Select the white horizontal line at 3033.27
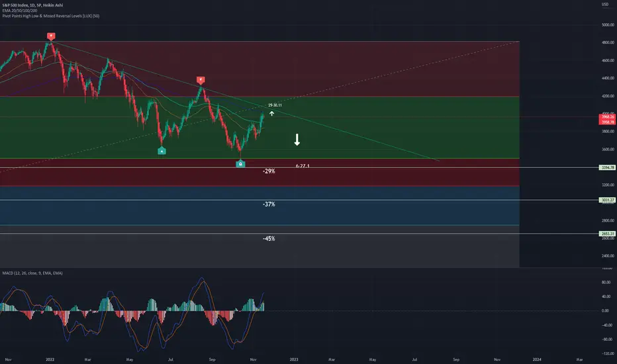 [x=299, y=201]
